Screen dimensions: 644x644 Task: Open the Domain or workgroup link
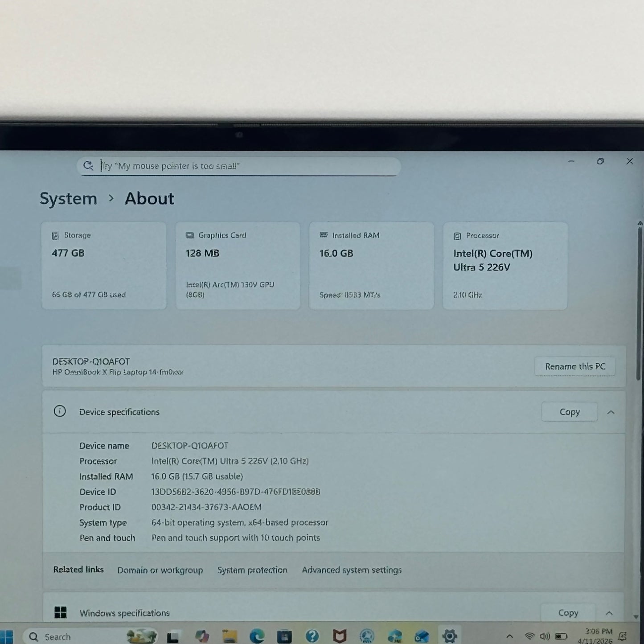click(x=160, y=570)
